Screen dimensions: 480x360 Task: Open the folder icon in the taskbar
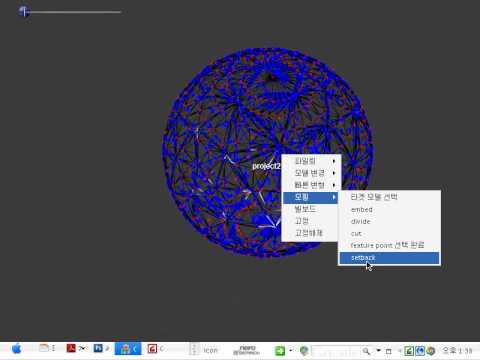coord(44,348)
